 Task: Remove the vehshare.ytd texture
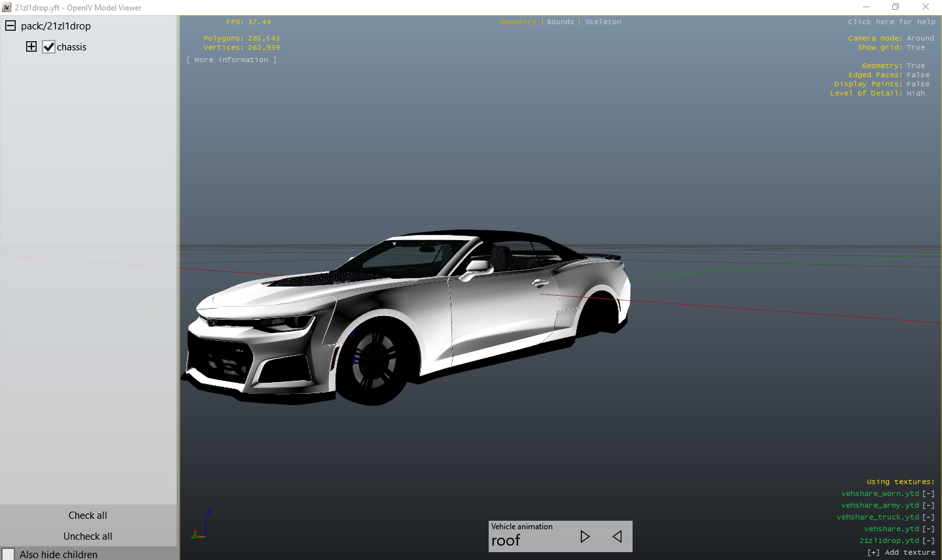[x=928, y=529]
